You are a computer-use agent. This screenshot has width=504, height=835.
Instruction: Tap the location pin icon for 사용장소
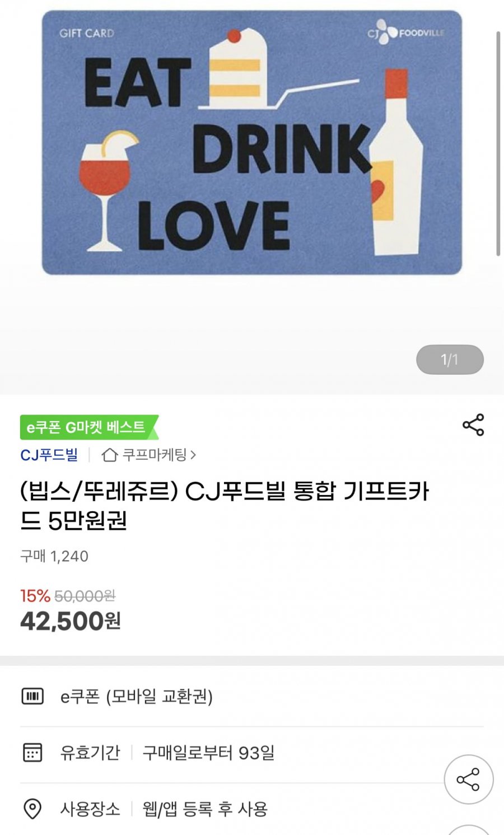32,809
